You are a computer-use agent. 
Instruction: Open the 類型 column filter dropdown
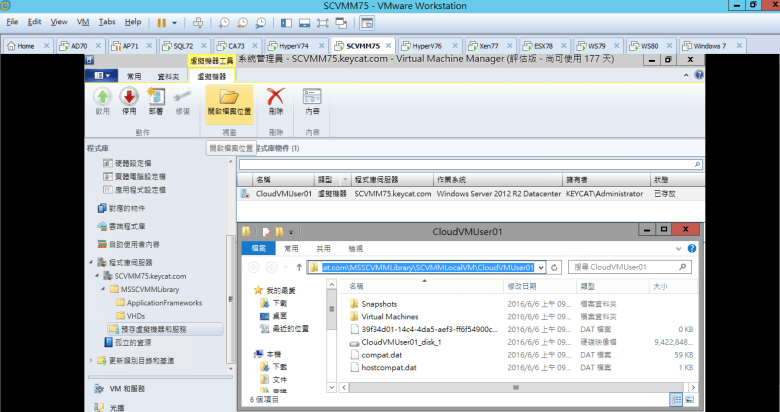[343, 180]
